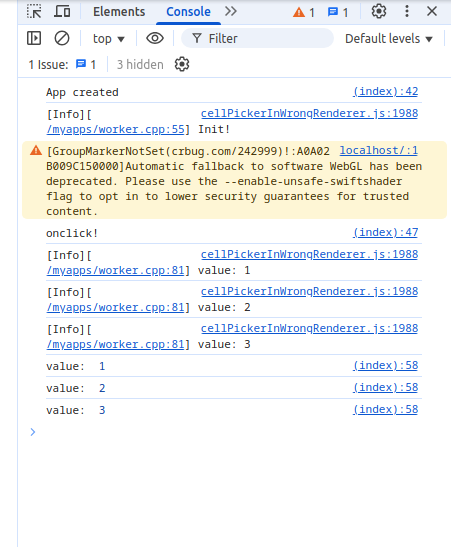
Task: Open the localhost/:1 source link
Action: tap(379, 150)
